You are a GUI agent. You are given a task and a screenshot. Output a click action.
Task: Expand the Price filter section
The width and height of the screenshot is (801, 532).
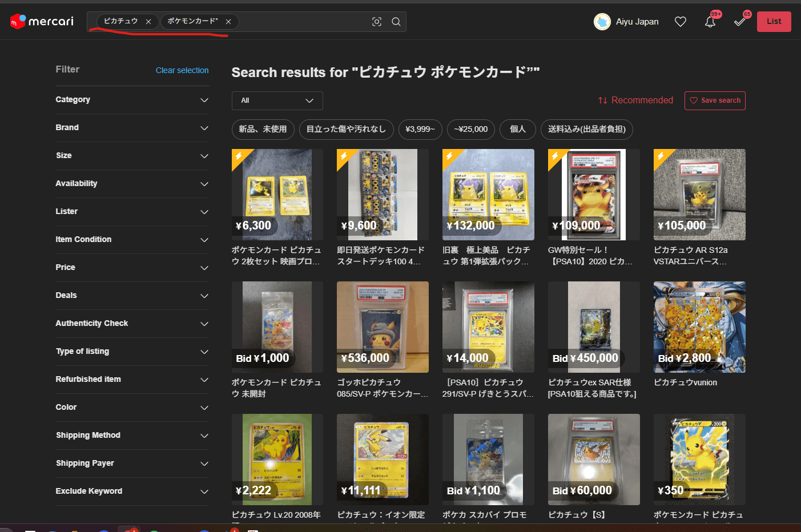pos(132,268)
